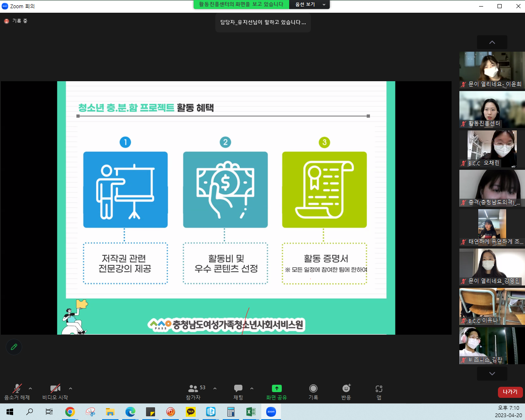This screenshot has width=525, height=420.
Task: Unmute microphone with 음소거 해제 button
Action: click(17, 392)
